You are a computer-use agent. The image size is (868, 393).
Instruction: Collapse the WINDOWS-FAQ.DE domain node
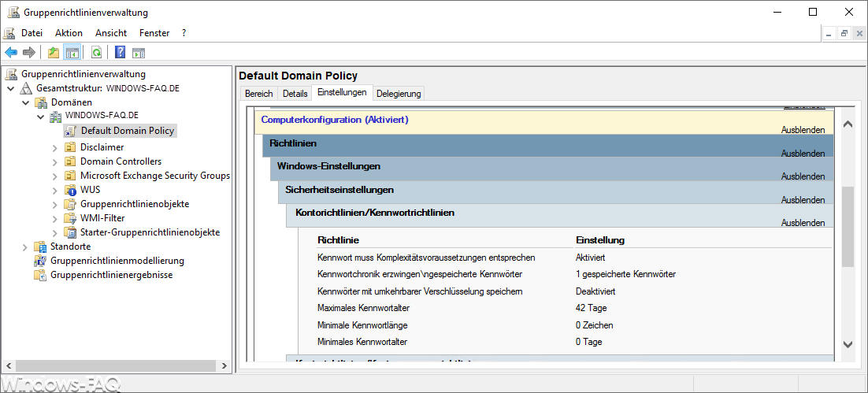click(40, 117)
